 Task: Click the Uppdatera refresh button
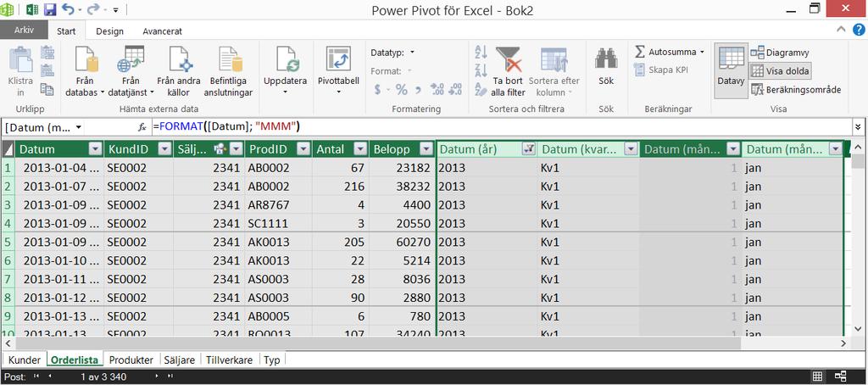pyautogui.click(x=285, y=64)
